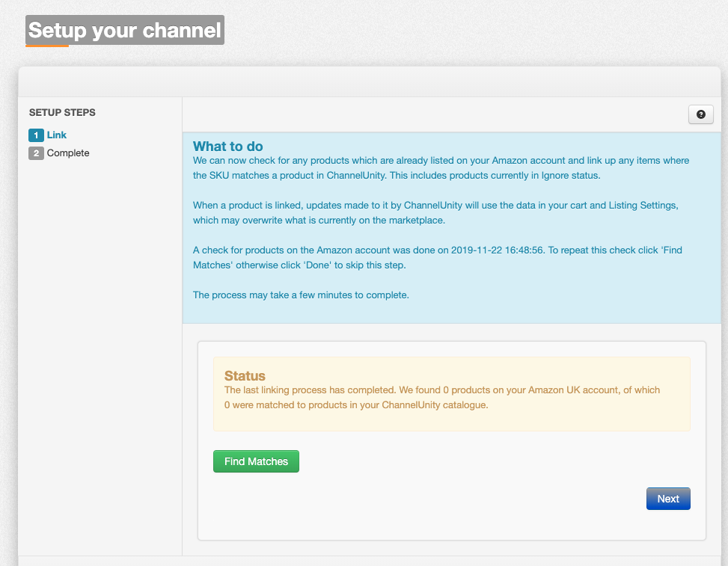Image resolution: width=728 pixels, height=566 pixels.
Task: Click step number 1 badge
Action: pyautogui.click(x=36, y=135)
